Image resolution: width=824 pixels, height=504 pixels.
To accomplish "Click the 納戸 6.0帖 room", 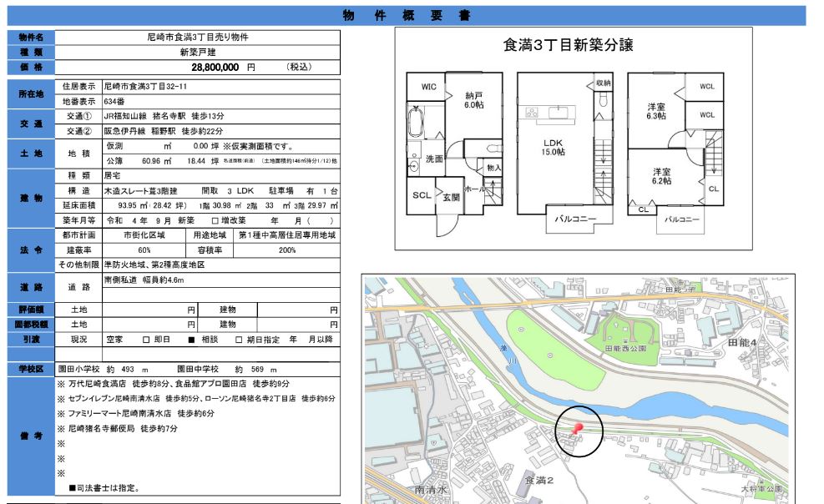I will click(474, 100).
